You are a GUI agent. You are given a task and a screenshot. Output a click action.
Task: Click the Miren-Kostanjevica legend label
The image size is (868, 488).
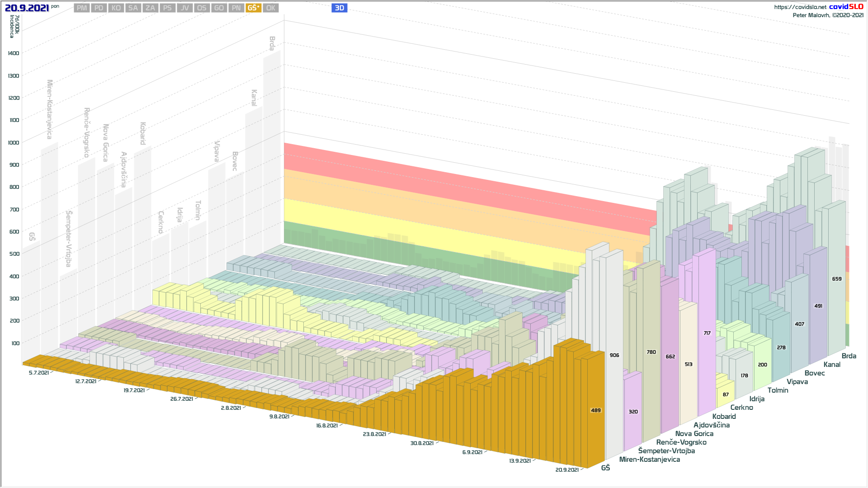[x=649, y=460]
